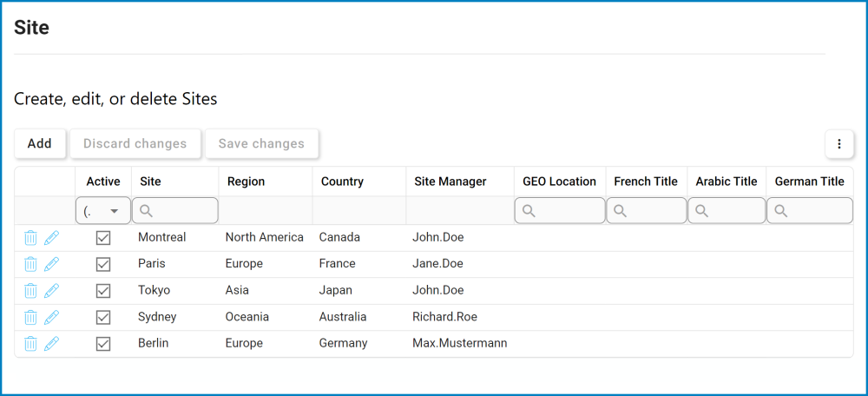Click the trash icon for Tokyo
This screenshot has width=868, height=396.
(x=30, y=291)
